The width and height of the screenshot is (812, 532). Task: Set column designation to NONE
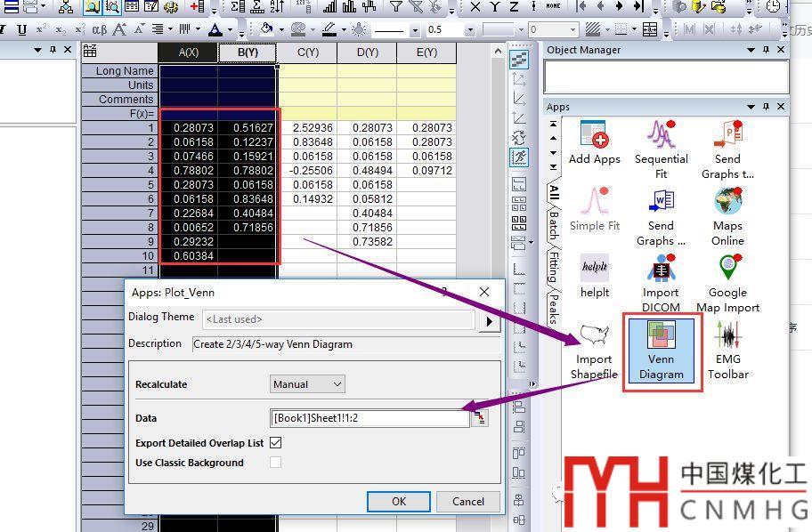553,6
